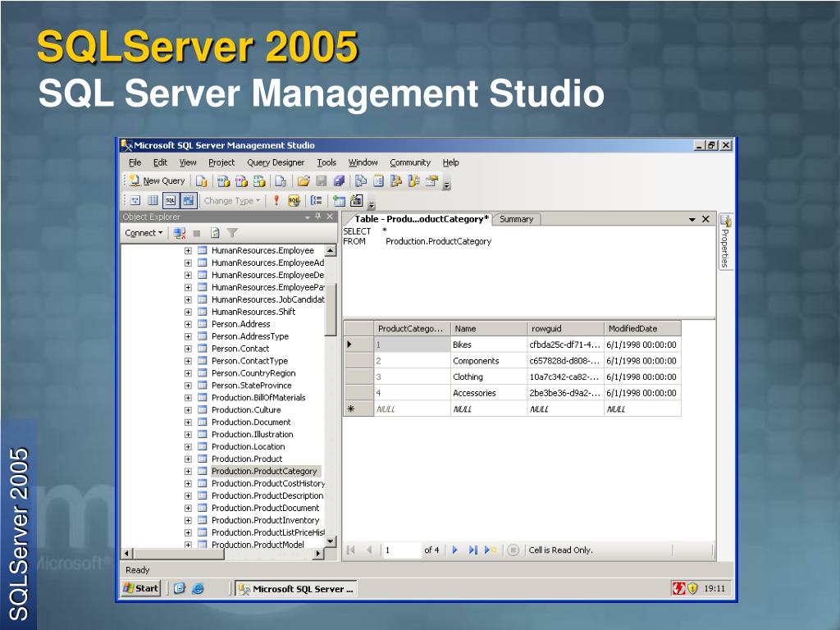The height and width of the screenshot is (630, 840).
Task: Open the Connect dropdown in Object Explorer
Action: [144, 233]
